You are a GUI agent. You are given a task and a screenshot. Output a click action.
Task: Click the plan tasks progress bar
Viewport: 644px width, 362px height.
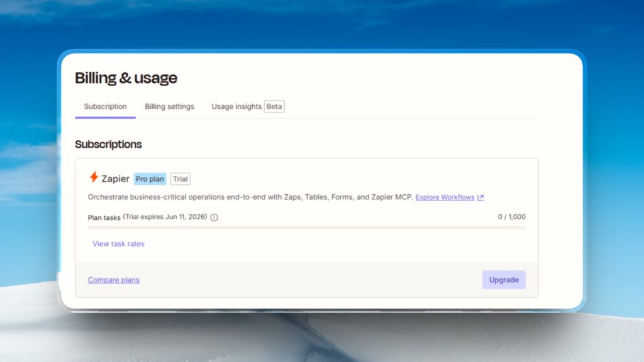click(306, 228)
